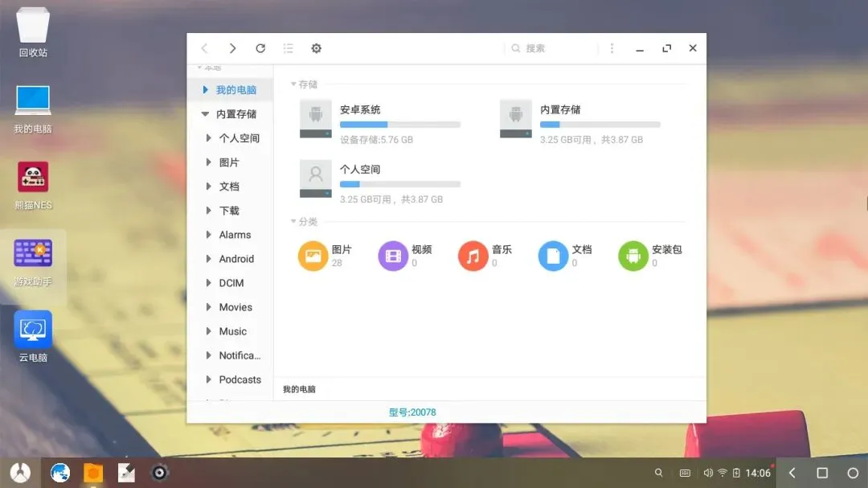Expand 个人空间 folder in sidebar
Screen dimensions: 868x488
[x=208, y=138]
